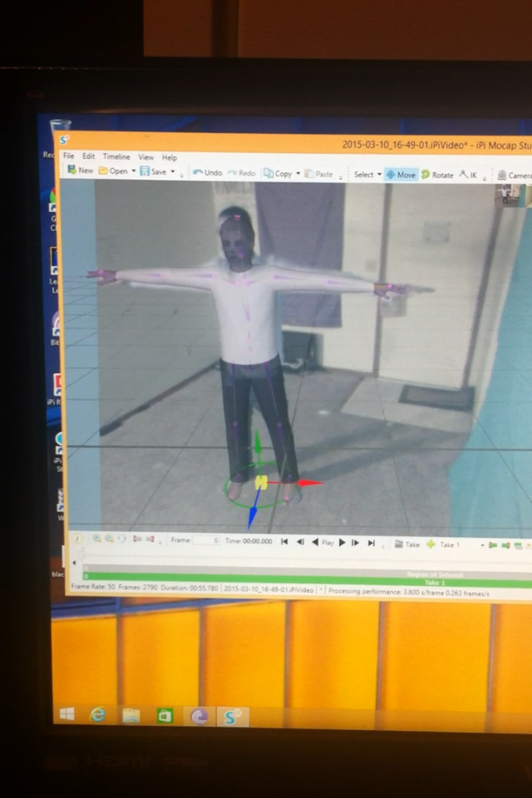532x798 pixels.
Task: Click the green Take 1 timeline bar
Action: (x=307, y=582)
